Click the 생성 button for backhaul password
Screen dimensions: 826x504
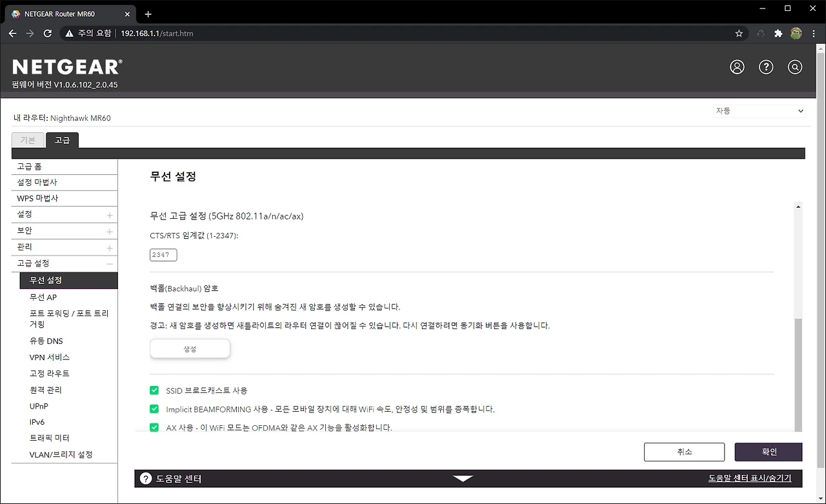(x=190, y=348)
